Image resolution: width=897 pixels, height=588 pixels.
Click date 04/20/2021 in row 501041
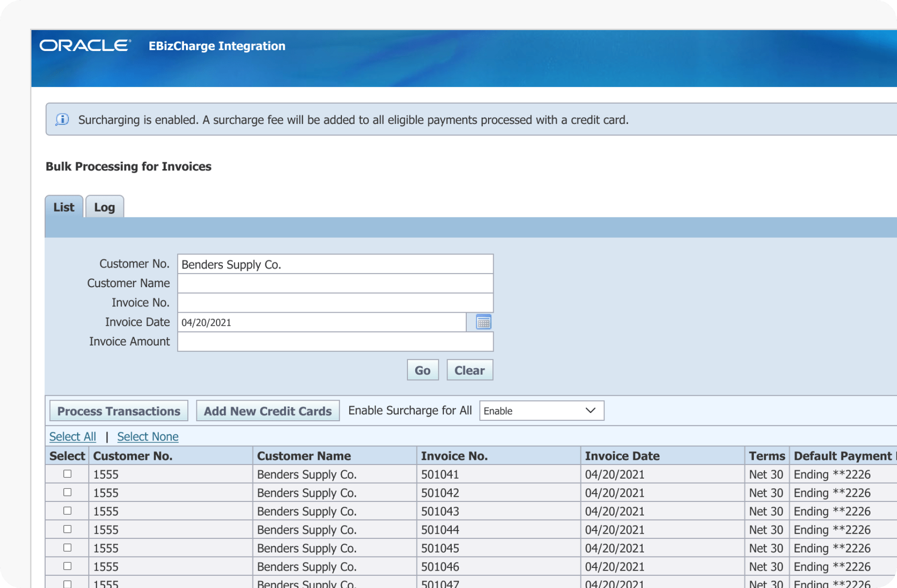[614, 475]
